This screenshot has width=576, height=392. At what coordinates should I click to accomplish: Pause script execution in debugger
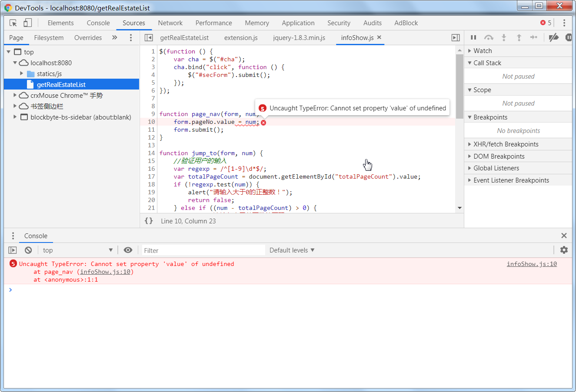point(473,38)
